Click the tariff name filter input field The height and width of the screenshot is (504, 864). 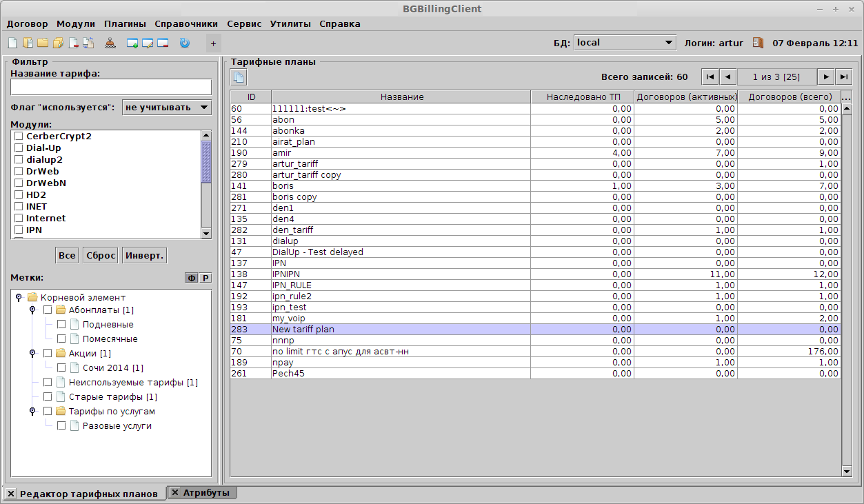[x=110, y=87]
